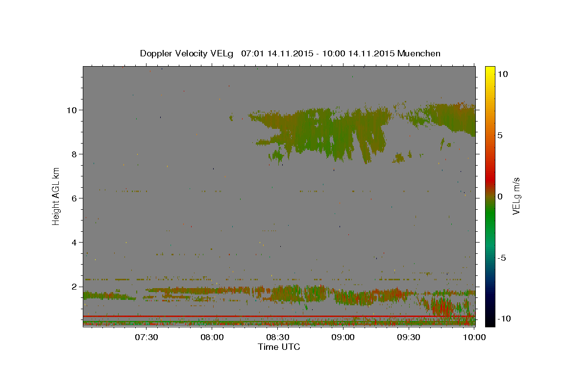Click the colorbar value 0
This screenshot has height=392, width=588.
(499, 196)
